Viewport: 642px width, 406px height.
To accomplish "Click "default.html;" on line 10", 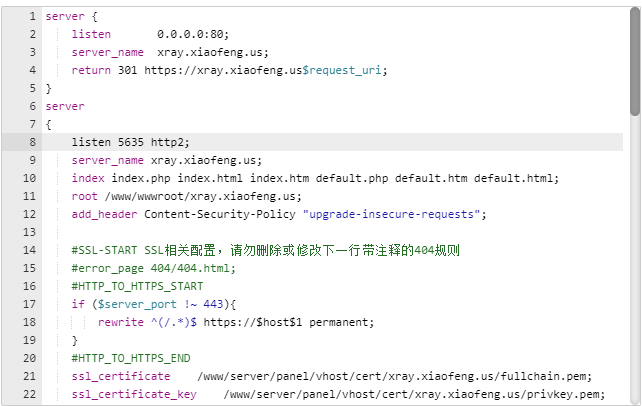I will [516, 178].
